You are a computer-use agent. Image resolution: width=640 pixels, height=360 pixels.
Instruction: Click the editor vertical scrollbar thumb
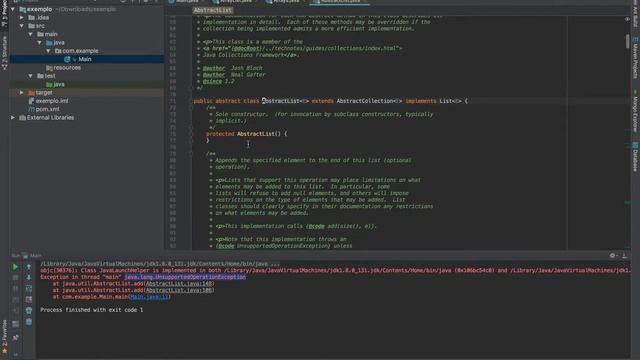point(627,41)
